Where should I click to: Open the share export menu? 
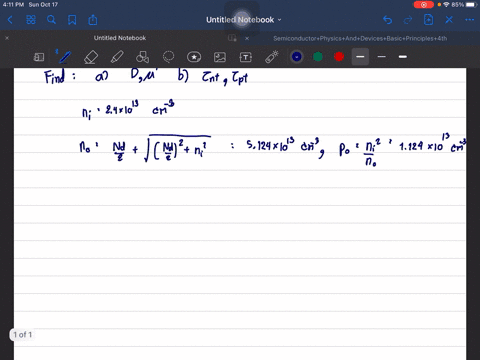tap(93, 20)
